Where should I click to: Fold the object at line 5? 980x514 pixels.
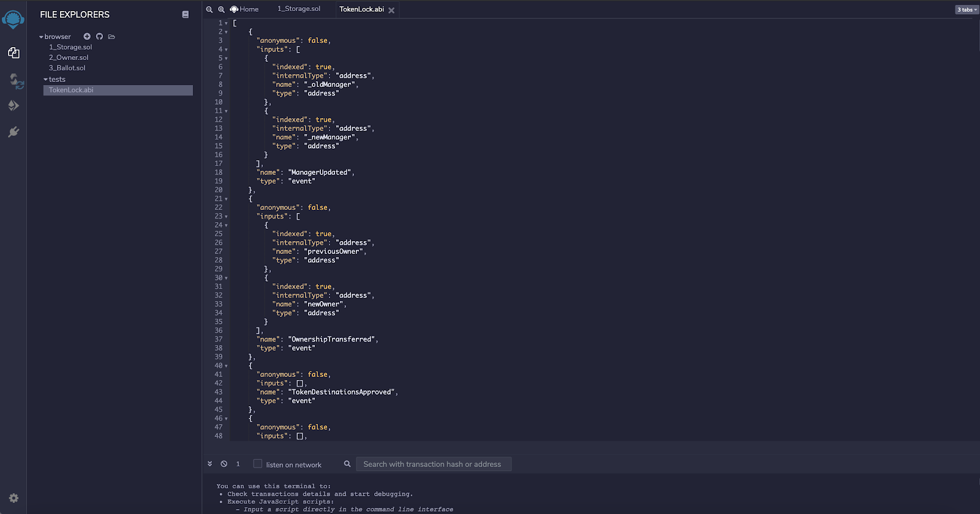pyautogui.click(x=226, y=58)
